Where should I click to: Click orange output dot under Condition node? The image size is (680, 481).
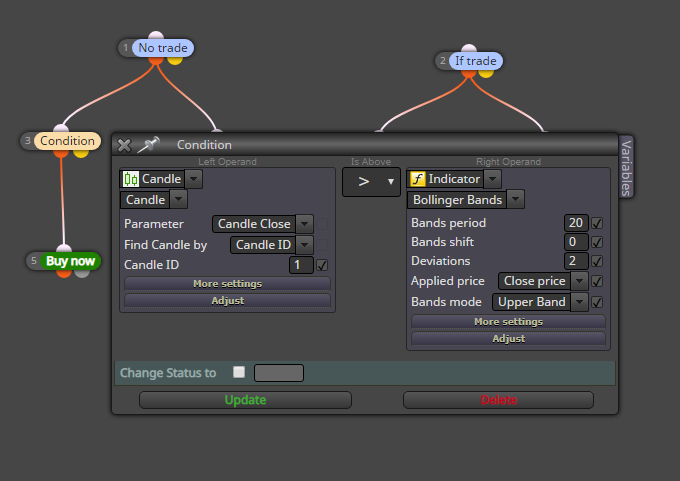click(x=61, y=153)
